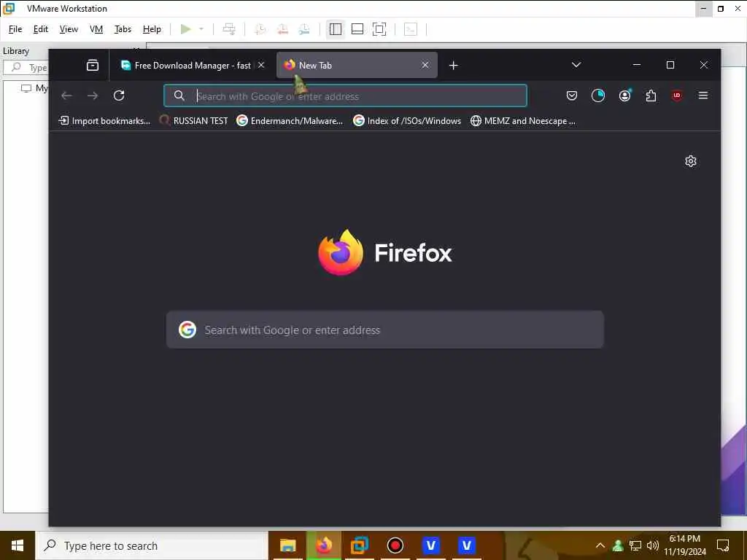Click VMware Workstation taskbar icon
The width and height of the screenshot is (747, 560).
[360, 545]
